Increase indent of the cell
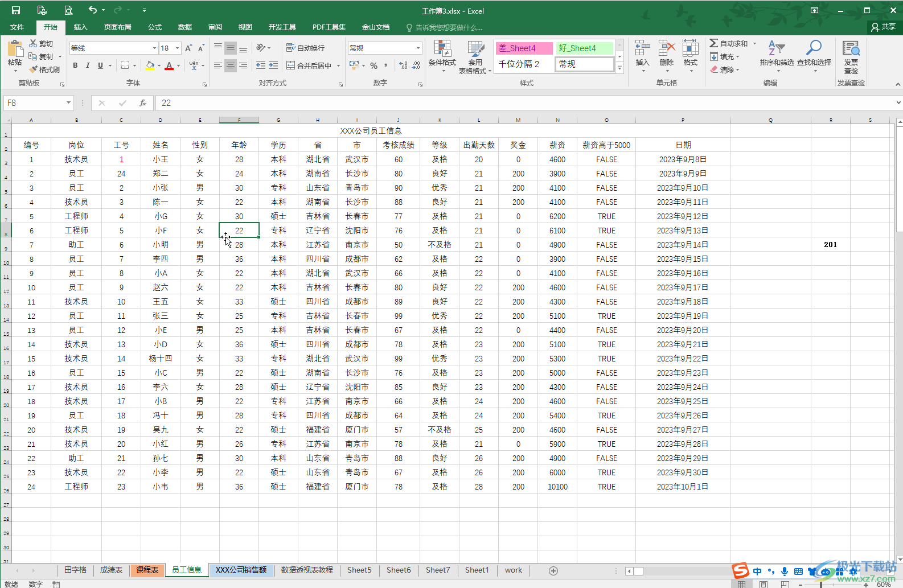Viewport: 903px width, 588px height. (x=273, y=65)
